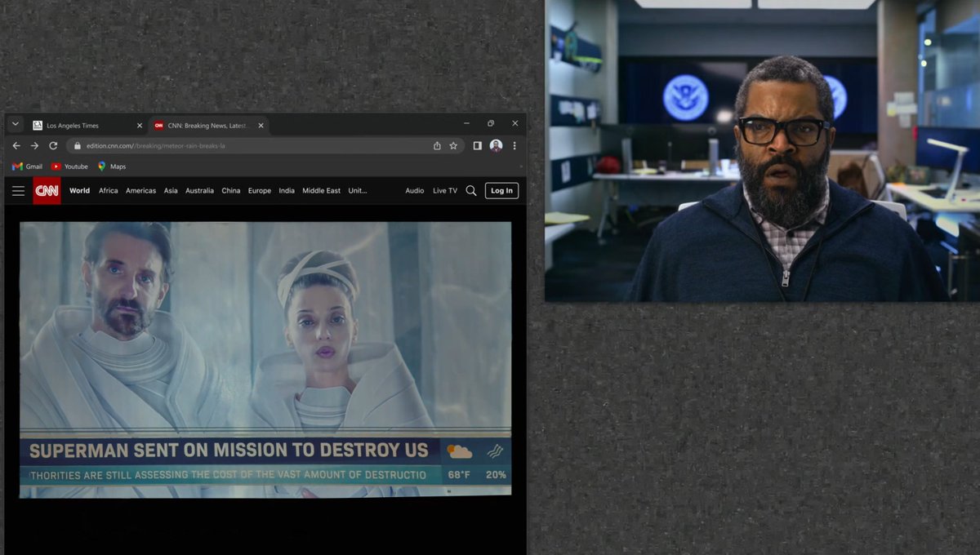Maximize the Chrome window
Screen dimensions: 980x555
pos(491,124)
